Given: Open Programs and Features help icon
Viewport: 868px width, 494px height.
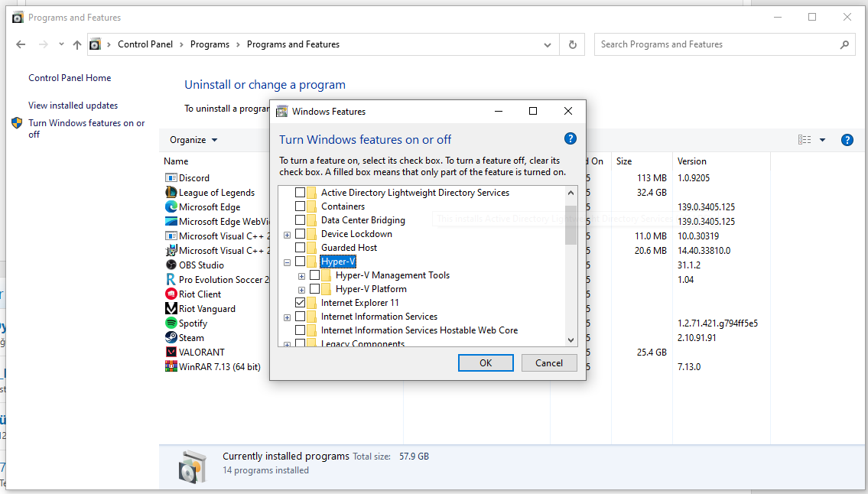Looking at the screenshot, I should click(847, 140).
